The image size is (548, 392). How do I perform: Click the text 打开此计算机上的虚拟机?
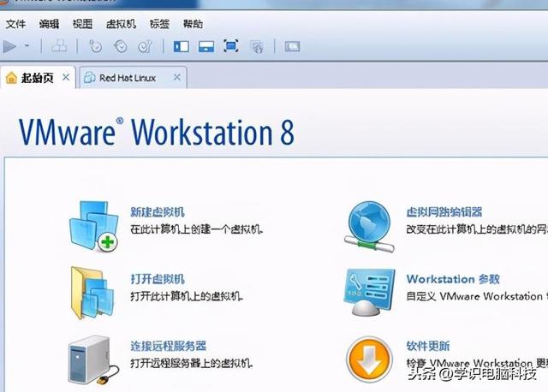tap(187, 296)
